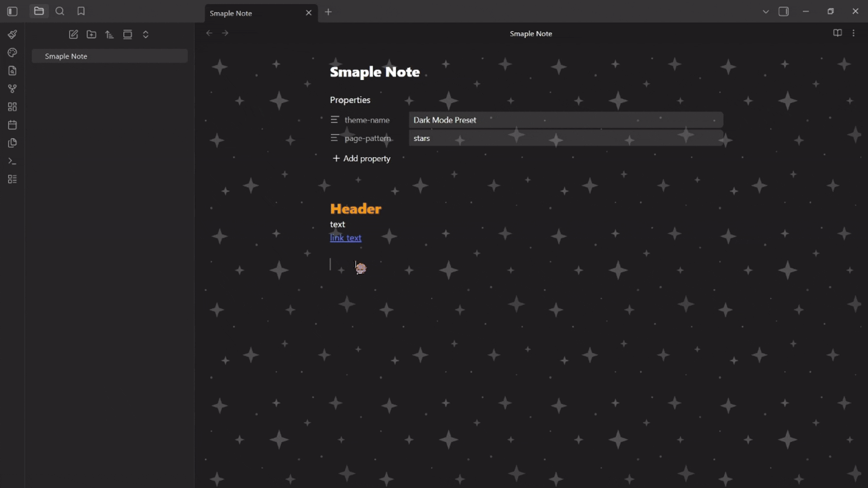Edit the stars property value field

tap(566, 138)
